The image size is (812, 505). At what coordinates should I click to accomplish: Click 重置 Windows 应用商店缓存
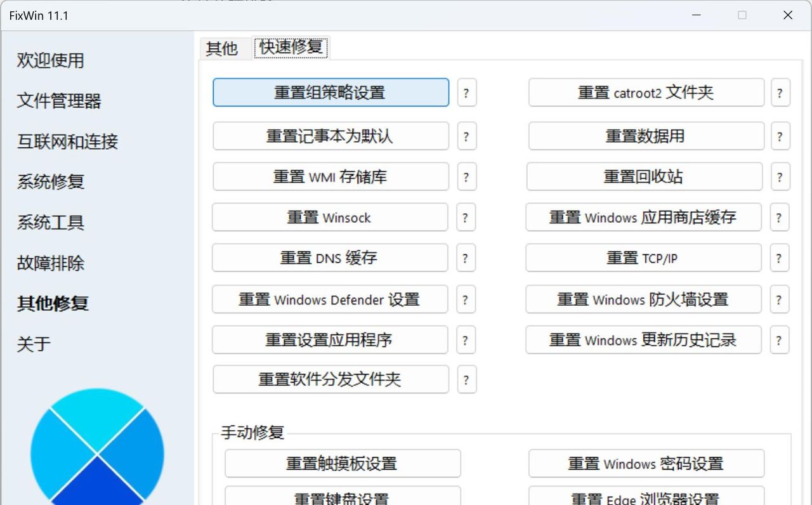click(x=644, y=218)
